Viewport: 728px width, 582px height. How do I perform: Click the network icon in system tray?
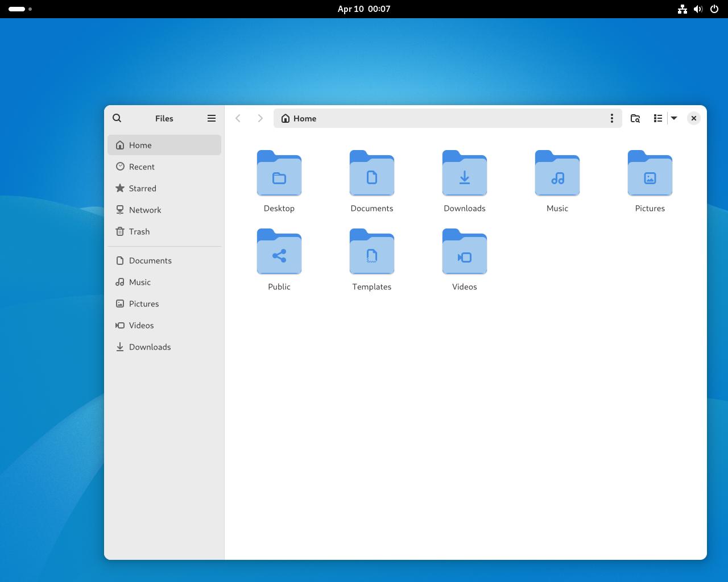(x=682, y=9)
